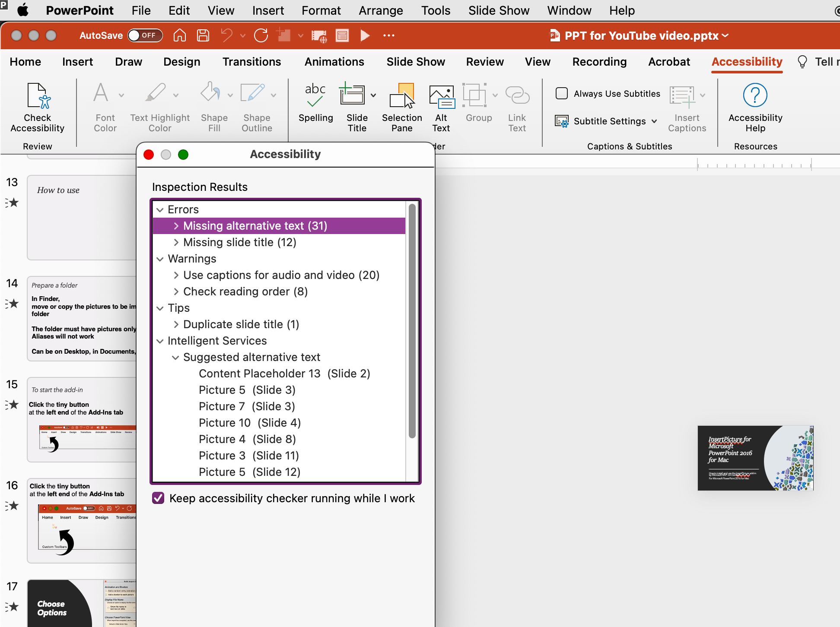The image size is (840, 627).
Task: Click the InsertPicture image on the slide
Action: pyautogui.click(x=755, y=458)
